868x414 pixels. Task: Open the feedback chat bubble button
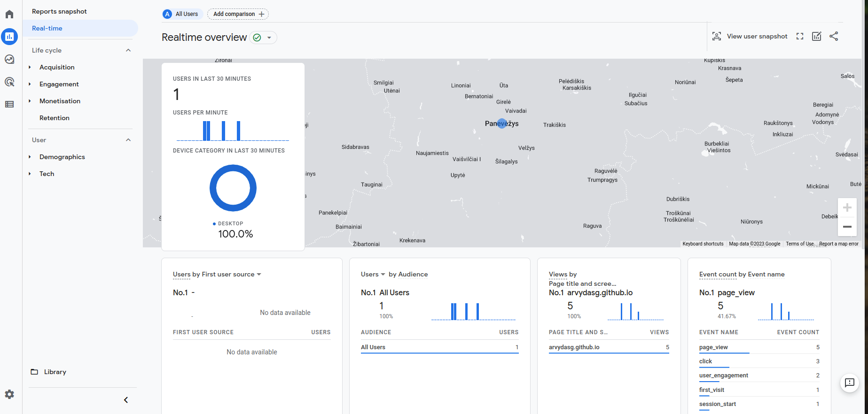[x=850, y=383]
